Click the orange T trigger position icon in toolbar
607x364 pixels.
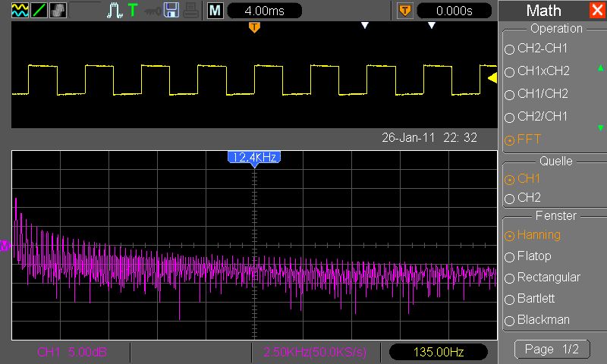tap(405, 11)
